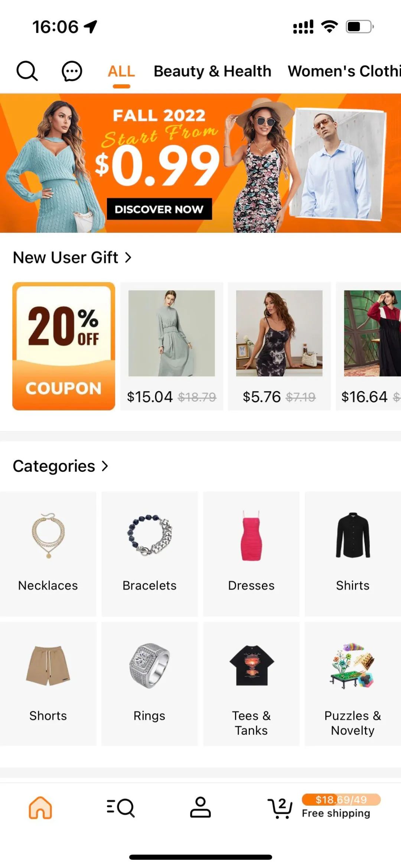The width and height of the screenshot is (401, 868).
Task: Open the category search icon
Action: coord(121,807)
